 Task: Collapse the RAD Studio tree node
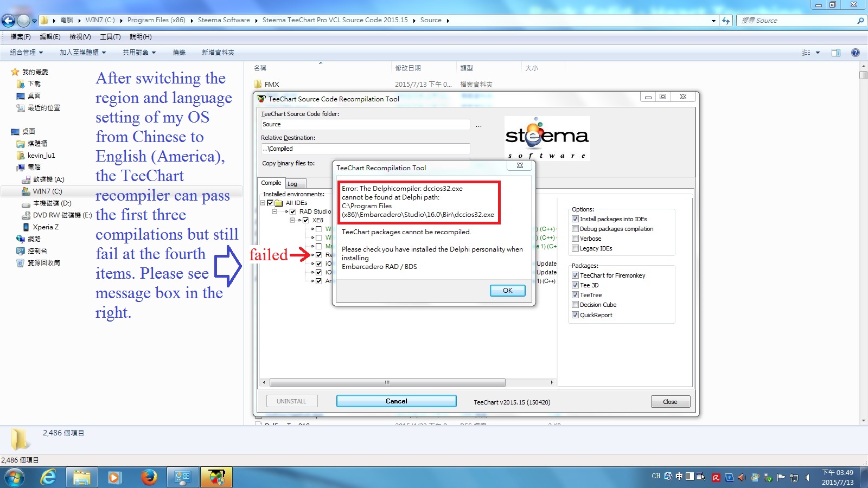point(275,211)
